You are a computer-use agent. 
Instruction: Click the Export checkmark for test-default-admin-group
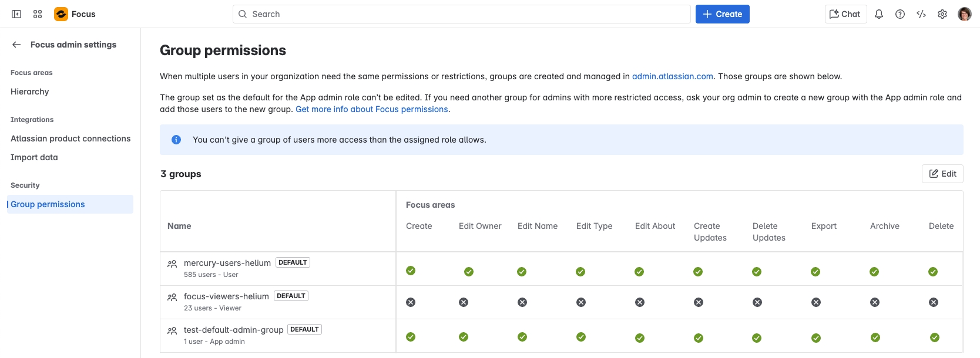tap(816, 338)
